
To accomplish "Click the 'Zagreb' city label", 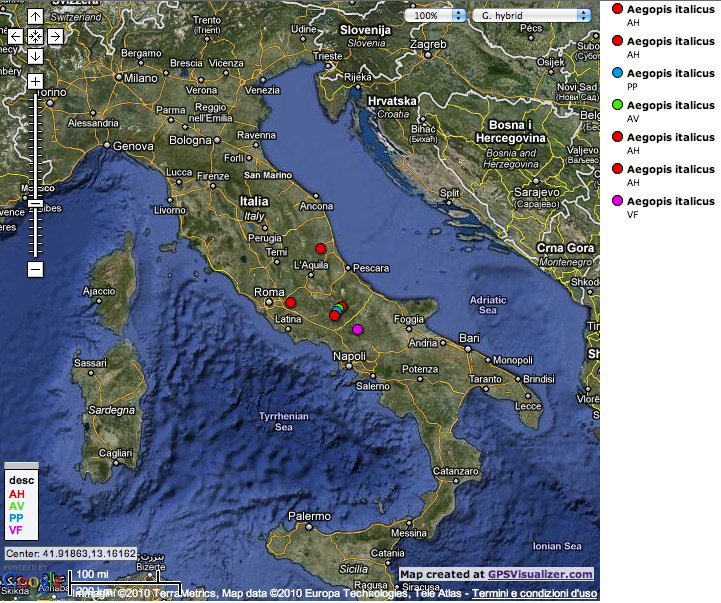I will [428, 44].
